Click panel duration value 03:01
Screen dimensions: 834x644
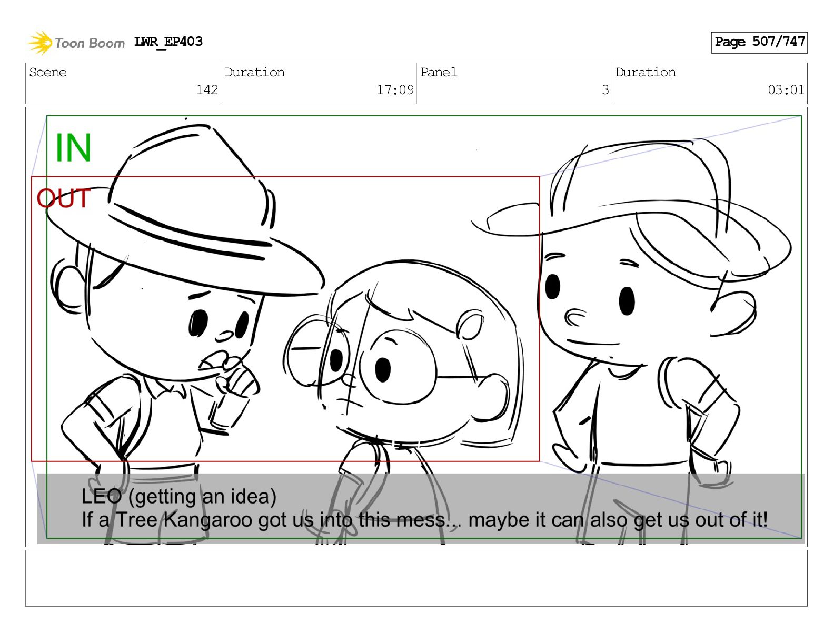(786, 90)
